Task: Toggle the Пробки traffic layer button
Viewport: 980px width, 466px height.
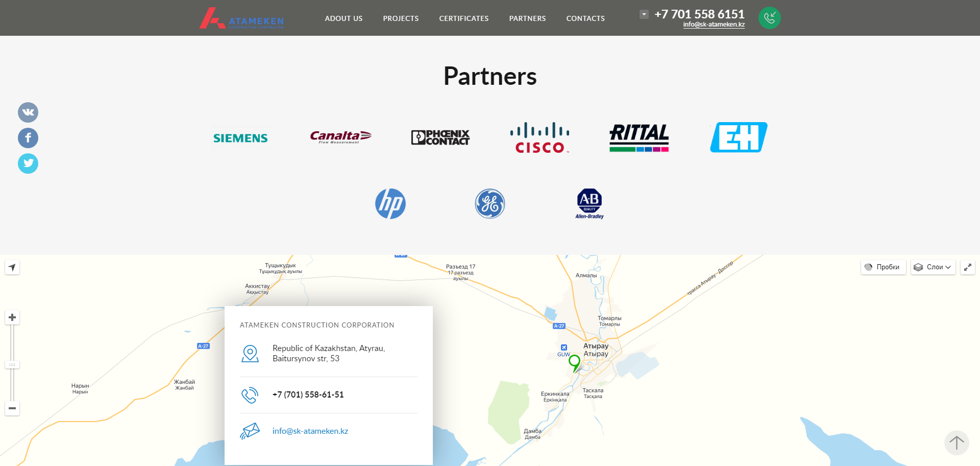Action: coord(883,267)
